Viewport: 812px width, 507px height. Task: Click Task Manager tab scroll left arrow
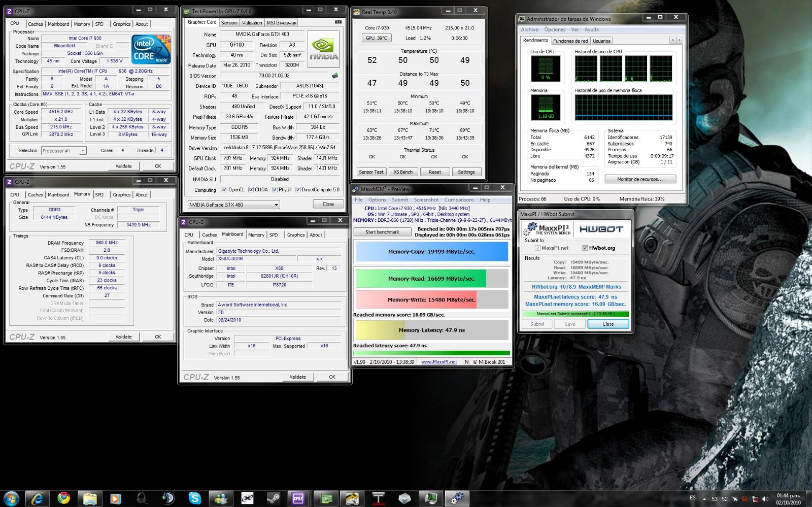tap(673, 40)
